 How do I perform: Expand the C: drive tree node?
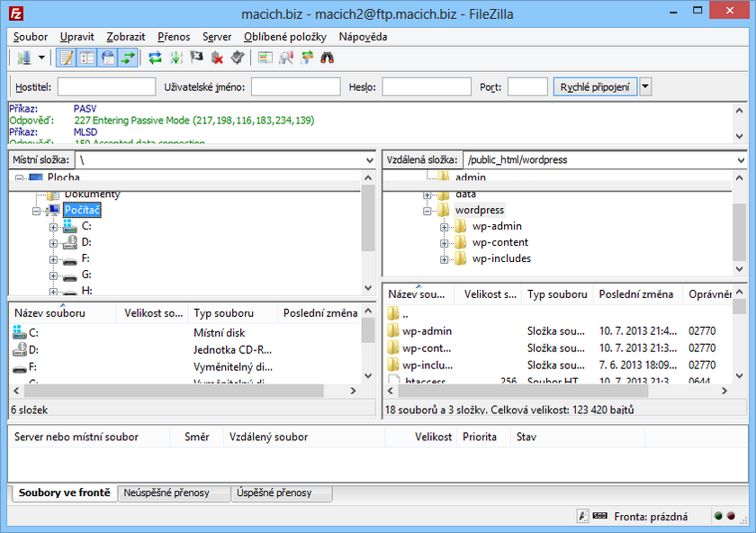(x=53, y=227)
